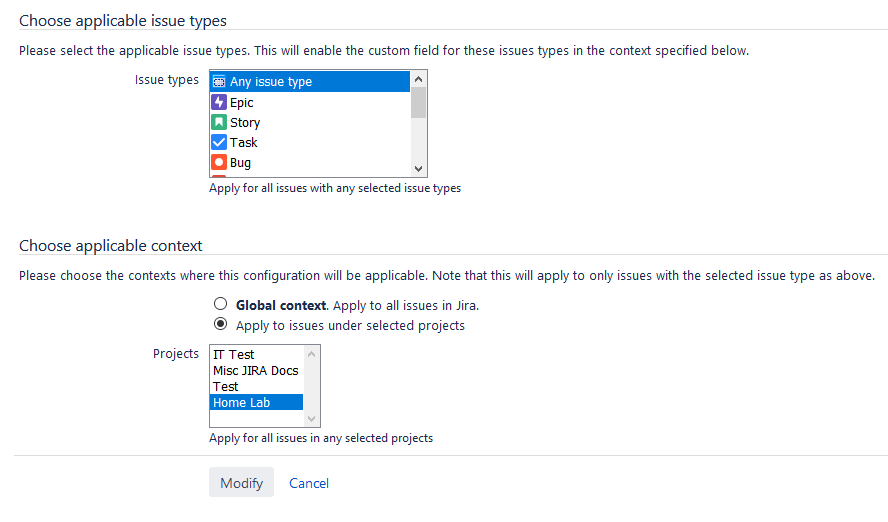Choose Apply to issues under selected projects
This screenshot has height=522, width=888.
tap(220, 324)
